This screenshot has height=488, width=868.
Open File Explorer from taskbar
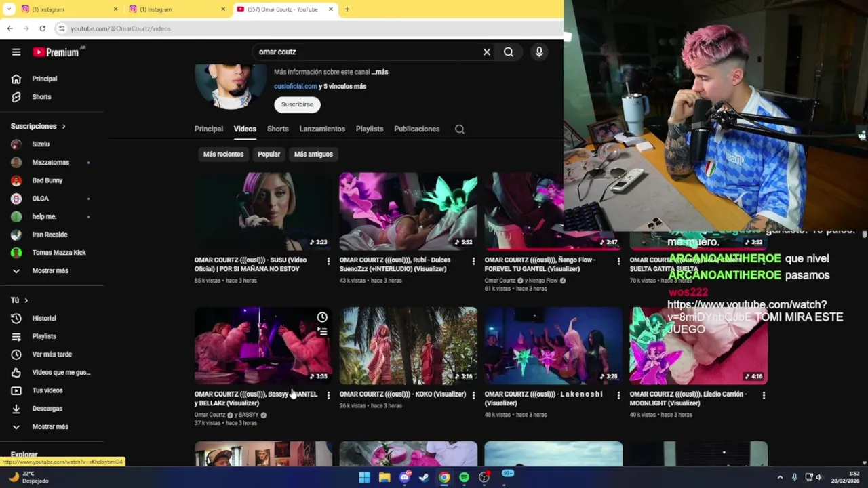(x=384, y=477)
